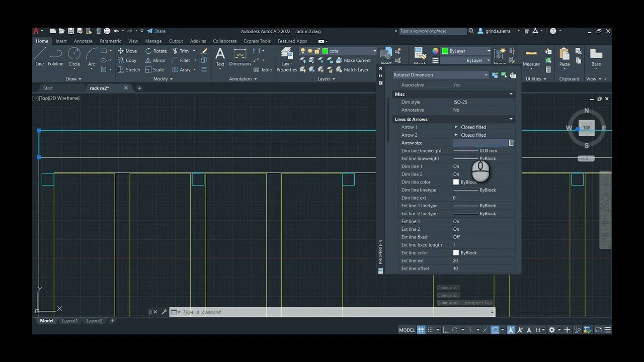644x362 pixels.
Task: Collapse the Misc section
Action: pyautogui.click(x=511, y=94)
